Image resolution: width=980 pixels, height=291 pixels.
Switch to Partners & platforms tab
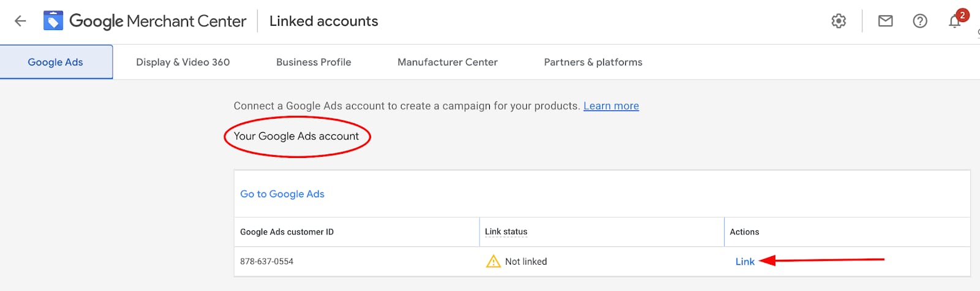point(593,62)
